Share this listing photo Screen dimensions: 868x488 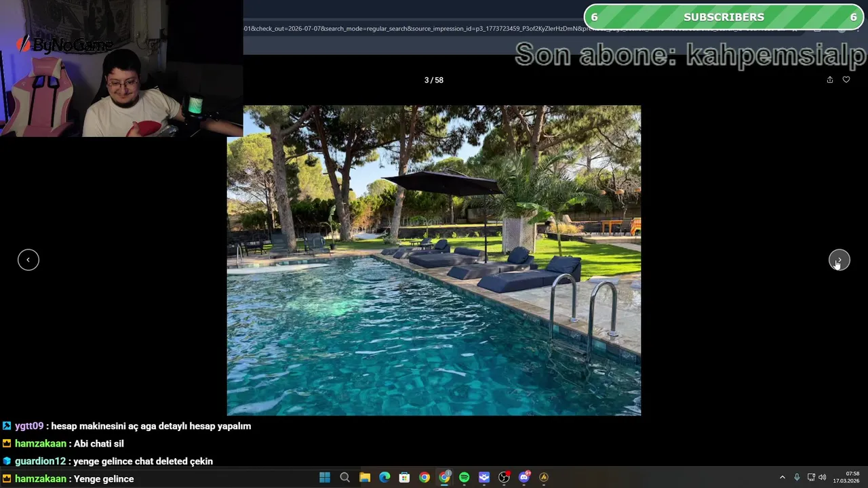829,80
